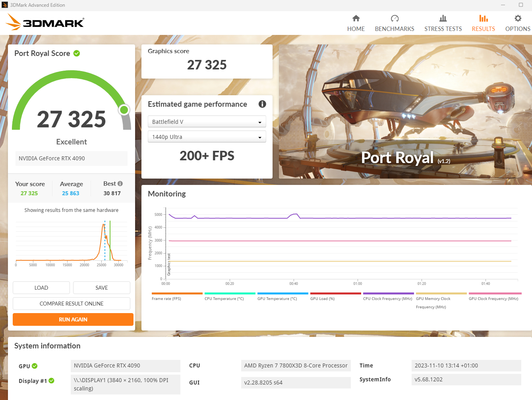The height and width of the screenshot is (400, 532).
Task: Click NVIDIA GeForce RTX 4090 under score gauge
Action: 72,158
